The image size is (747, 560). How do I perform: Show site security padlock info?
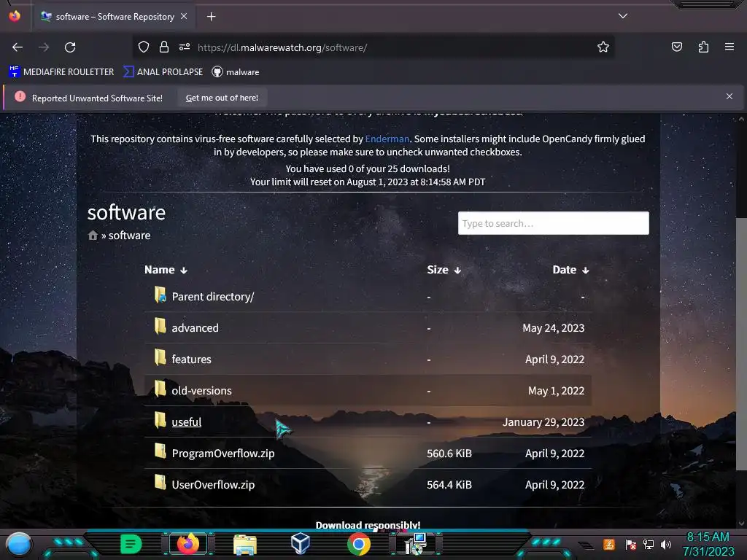pyautogui.click(x=164, y=47)
